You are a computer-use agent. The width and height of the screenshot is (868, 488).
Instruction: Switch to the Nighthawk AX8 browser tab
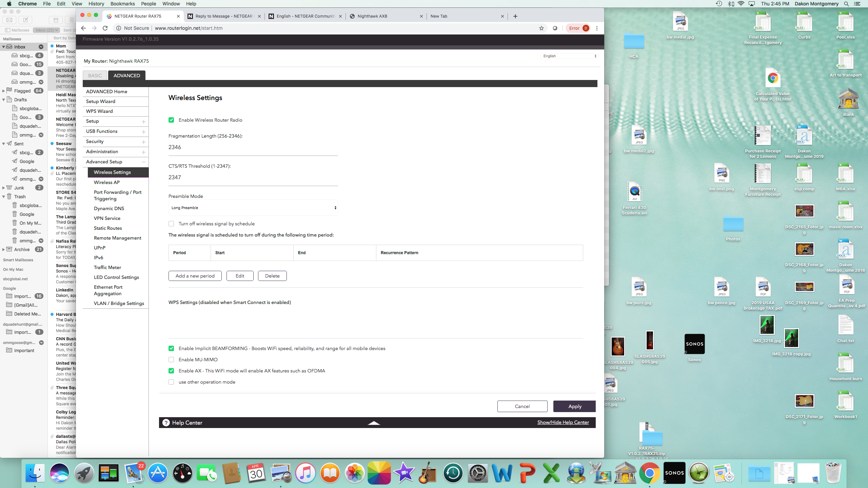tap(386, 16)
